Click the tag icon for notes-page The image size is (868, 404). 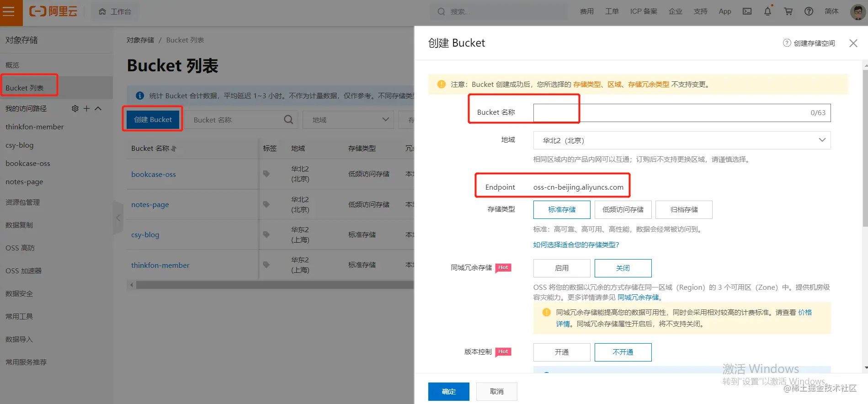tap(266, 204)
